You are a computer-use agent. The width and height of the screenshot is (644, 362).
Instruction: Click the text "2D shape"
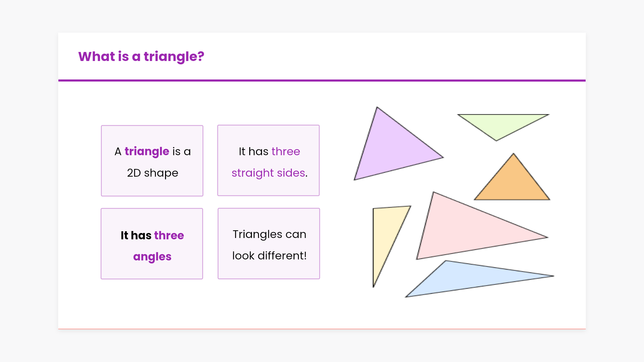[153, 173]
